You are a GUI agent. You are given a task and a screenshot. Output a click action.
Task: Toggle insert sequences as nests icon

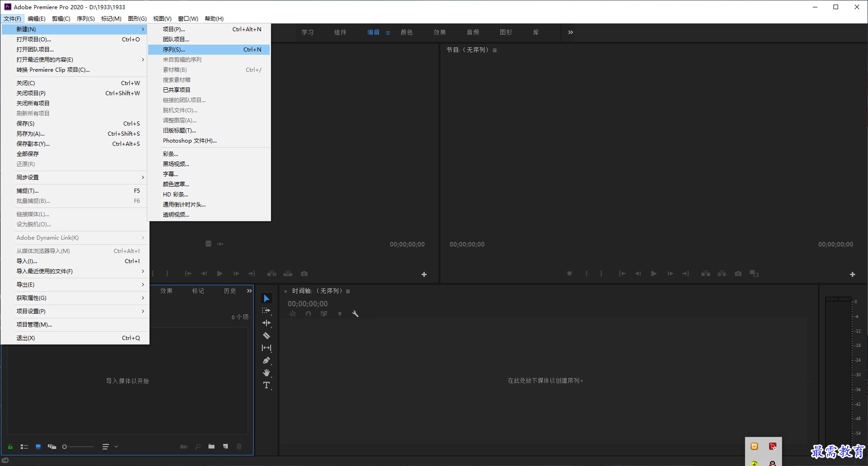click(293, 314)
